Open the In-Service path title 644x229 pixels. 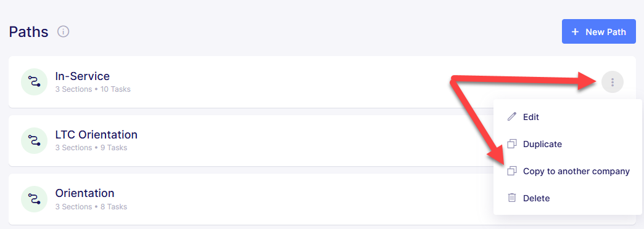pos(83,76)
